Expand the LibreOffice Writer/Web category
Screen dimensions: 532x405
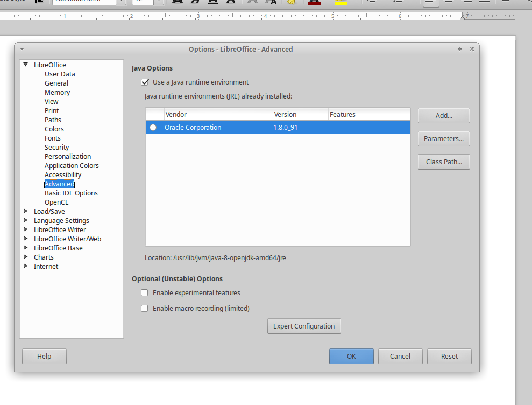[25, 239]
